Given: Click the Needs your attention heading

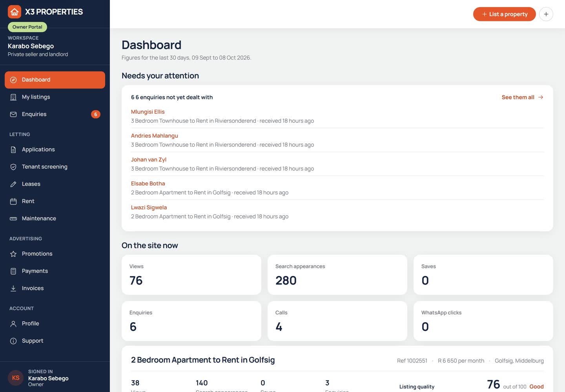Looking at the screenshot, I should coord(160,76).
